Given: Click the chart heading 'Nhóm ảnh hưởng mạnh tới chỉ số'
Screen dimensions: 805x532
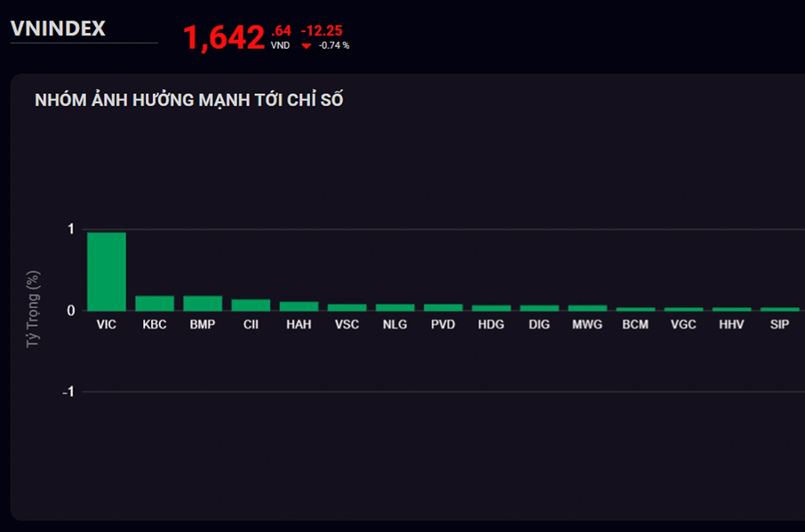Looking at the screenshot, I should [x=189, y=99].
